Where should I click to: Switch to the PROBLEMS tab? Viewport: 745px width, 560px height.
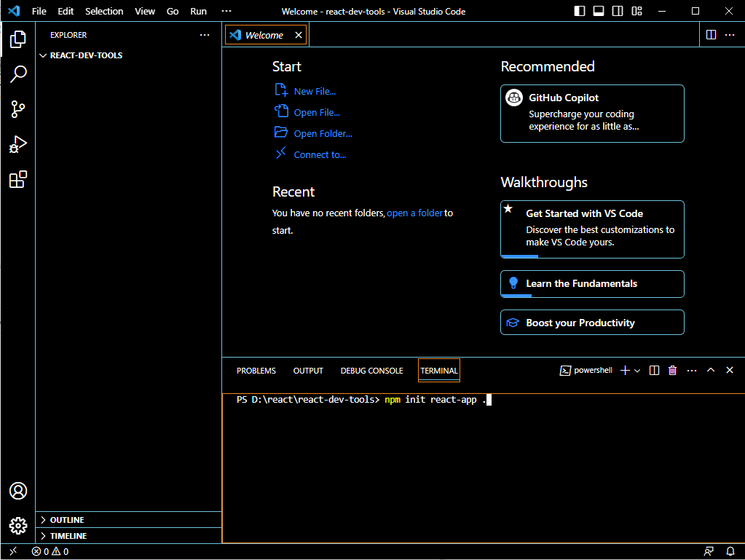[x=256, y=371]
